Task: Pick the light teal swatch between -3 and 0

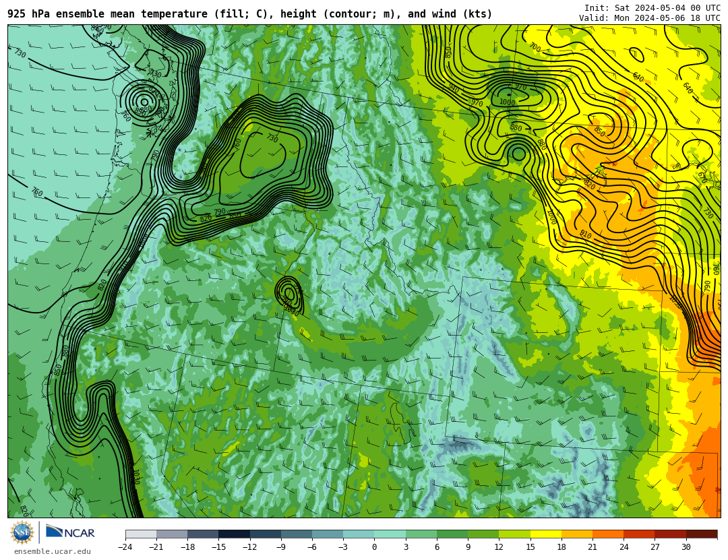Action: [359, 534]
